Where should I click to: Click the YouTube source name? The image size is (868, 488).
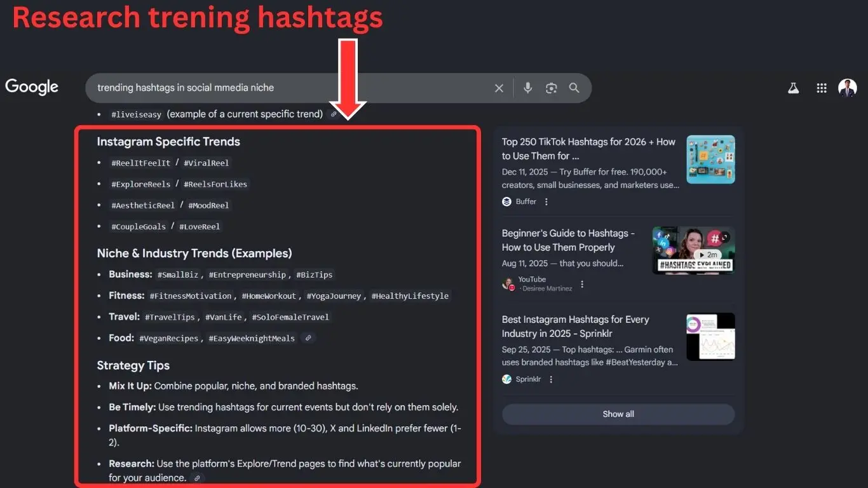(x=532, y=280)
